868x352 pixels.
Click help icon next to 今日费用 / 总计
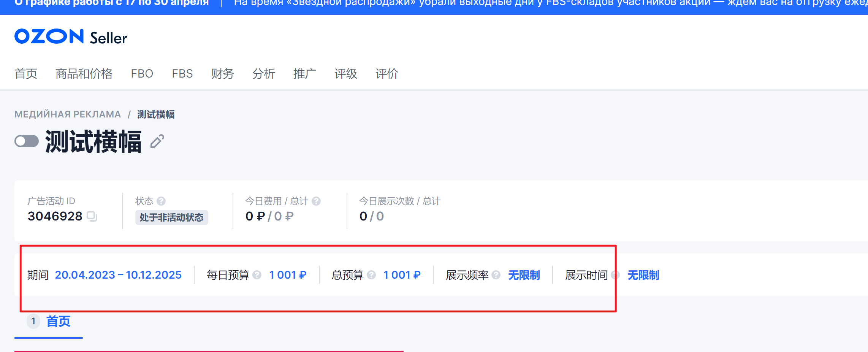(x=316, y=201)
